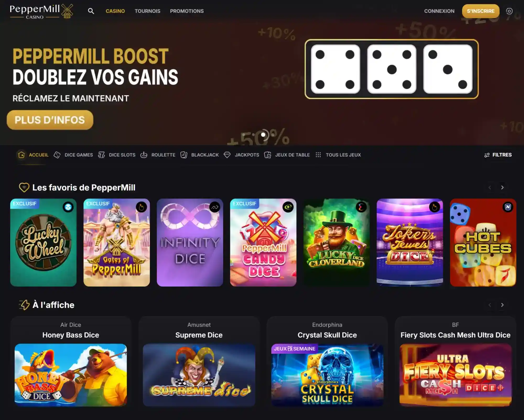The width and height of the screenshot is (524, 420).
Task: Click the provider badge on Lucky Wheel
Action: click(x=68, y=207)
